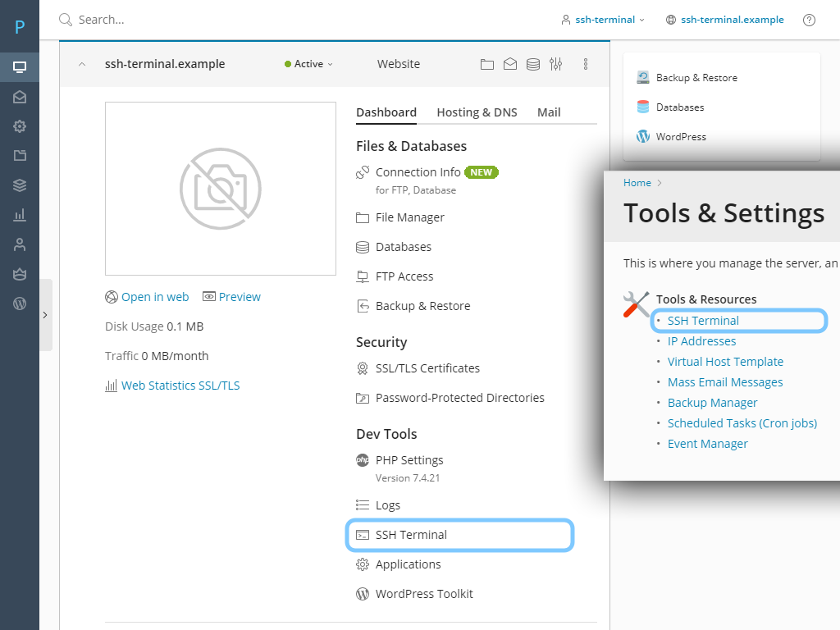The image size is (840, 630).
Task: Click the Open in web link
Action: (155, 297)
